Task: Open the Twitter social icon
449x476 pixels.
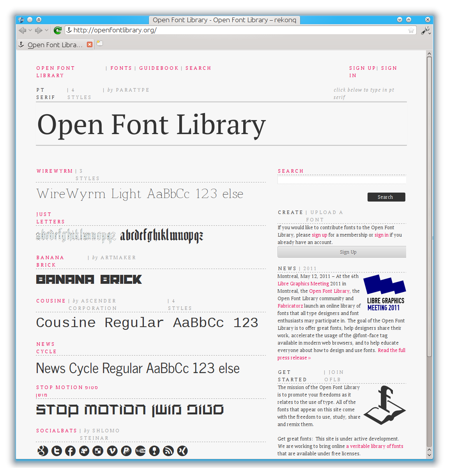Action: click(x=57, y=451)
